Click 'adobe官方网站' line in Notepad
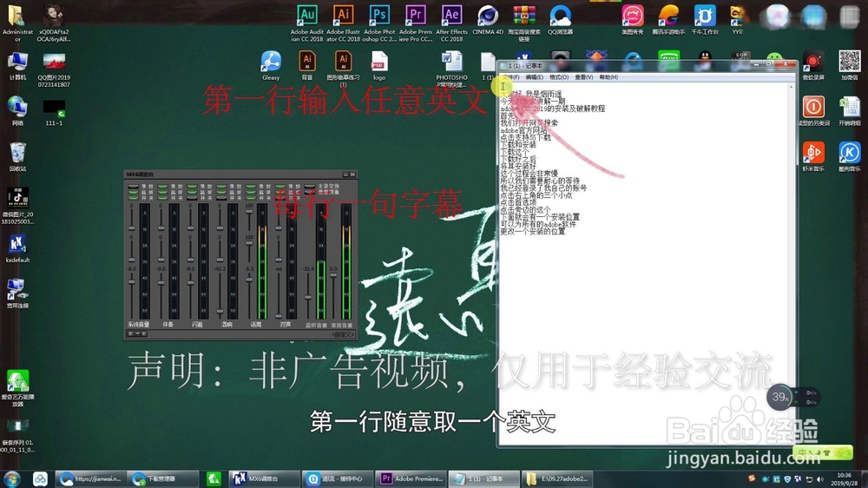 [523, 131]
